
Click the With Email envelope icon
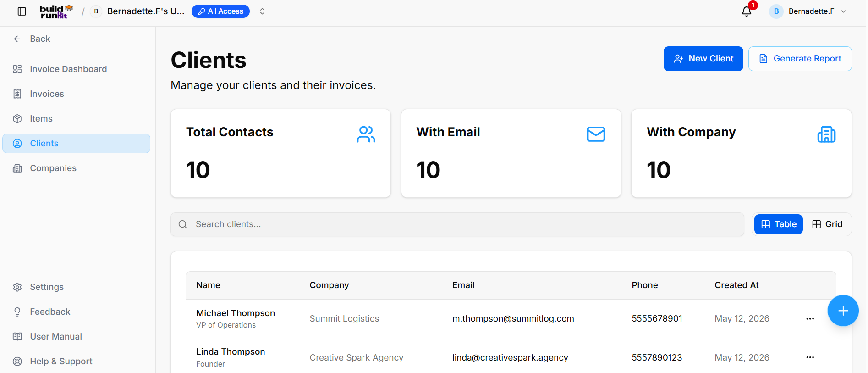pos(596,134)
